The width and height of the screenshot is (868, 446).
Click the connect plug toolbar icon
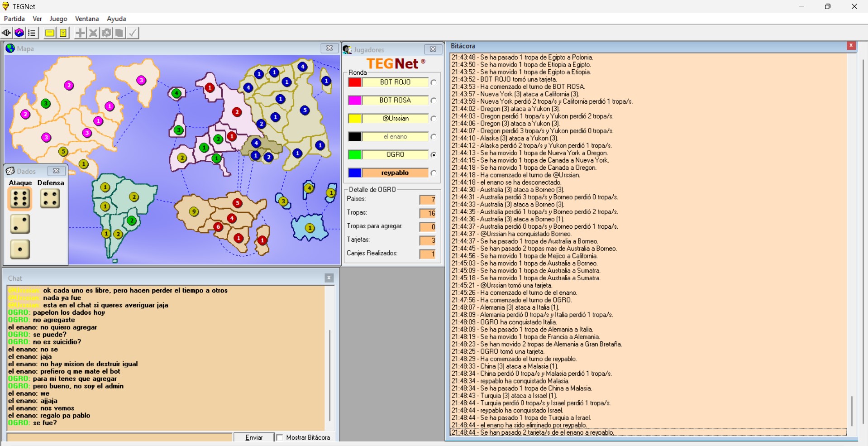tap(6, 33)
